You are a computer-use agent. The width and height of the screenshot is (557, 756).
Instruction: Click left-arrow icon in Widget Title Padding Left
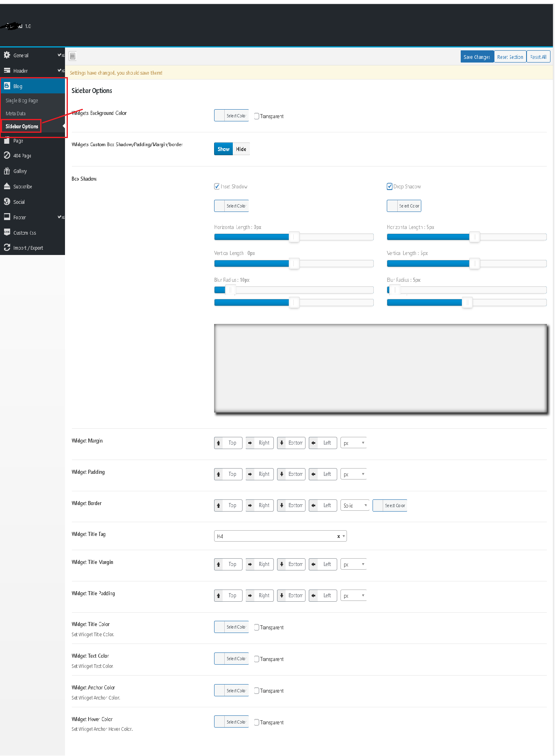(313, 596)
